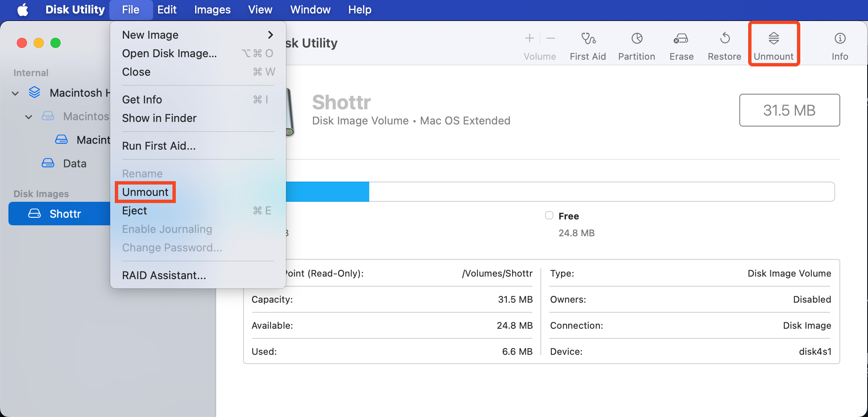Image resolution: width=868 pixels, height=417 pixels.
Task: Unmount the volume using the toolbar icon
Action: [x=774, y=38]
